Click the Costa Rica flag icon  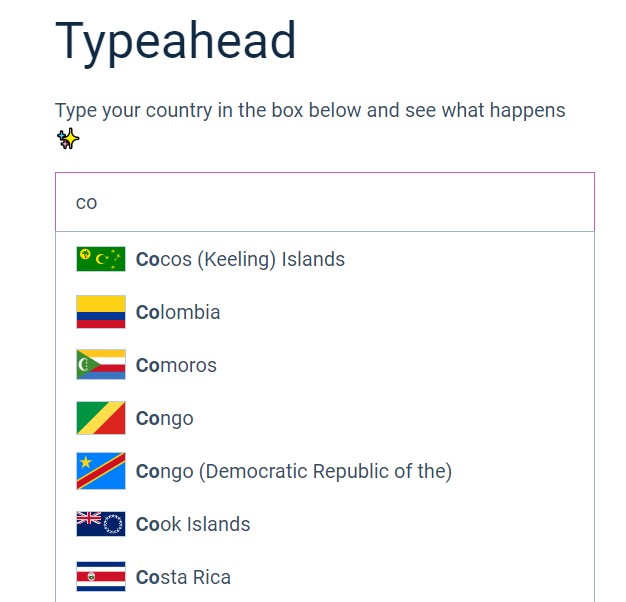click(x=101, y=577)
